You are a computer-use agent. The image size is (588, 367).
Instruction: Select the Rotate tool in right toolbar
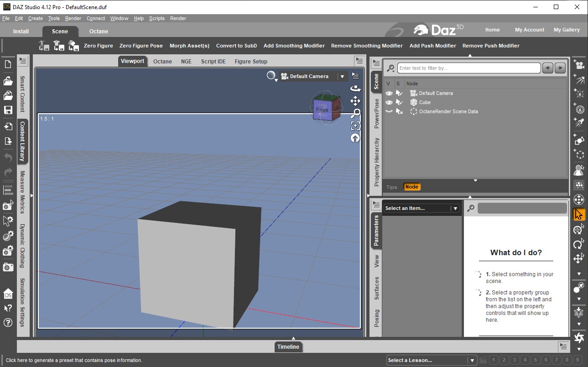579,244
